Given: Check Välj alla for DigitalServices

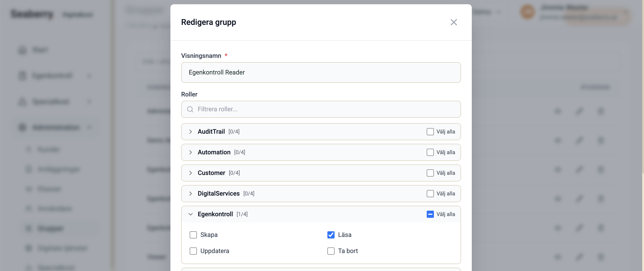Looking at the screenshot, I should pos(430,193).
